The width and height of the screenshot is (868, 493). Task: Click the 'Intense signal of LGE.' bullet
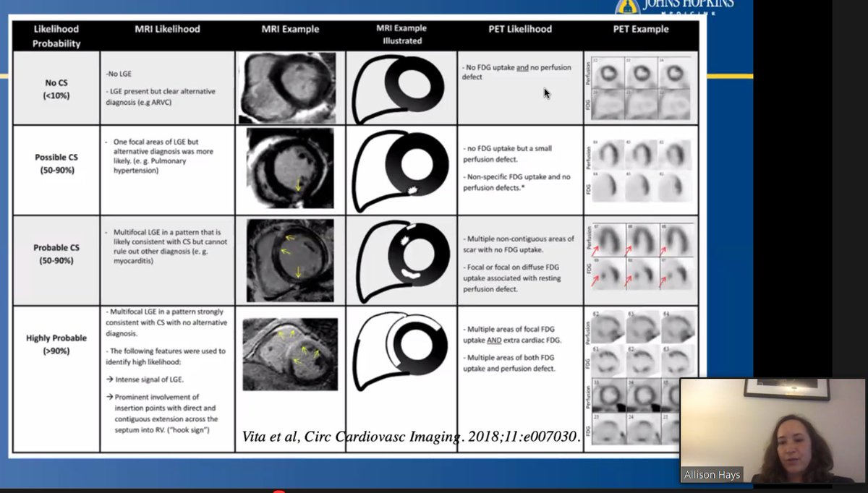coord(145,380)
